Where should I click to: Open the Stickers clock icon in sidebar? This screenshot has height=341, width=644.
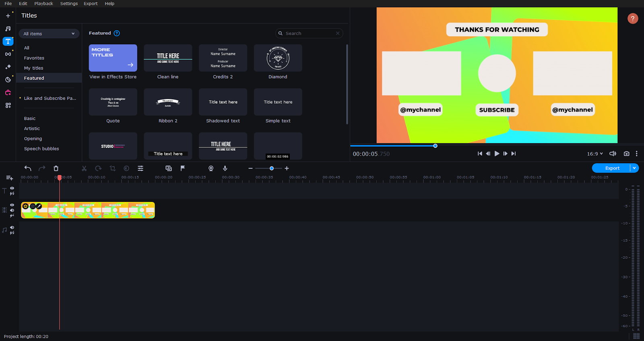pos(8,79)
